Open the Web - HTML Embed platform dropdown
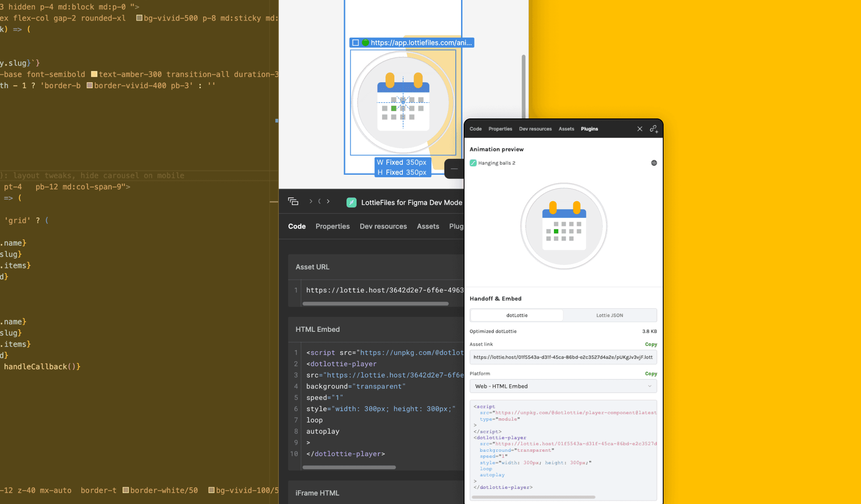 point(563,386)
